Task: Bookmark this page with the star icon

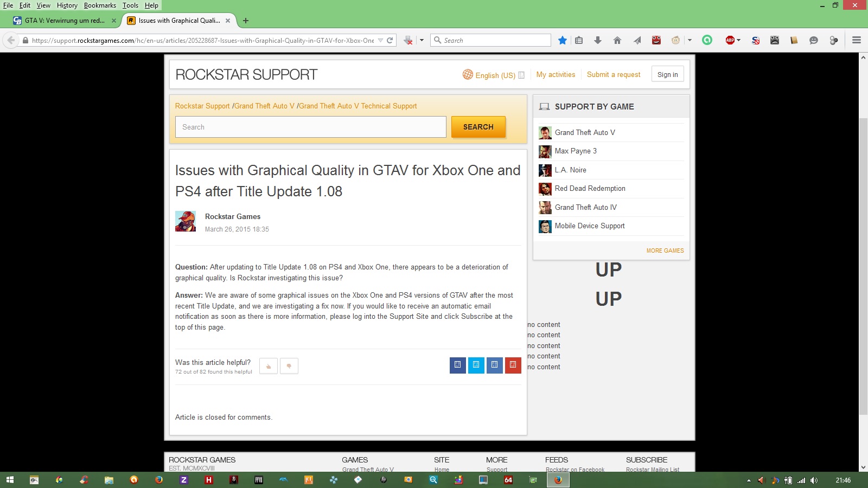Action: [x=563, y=40]
